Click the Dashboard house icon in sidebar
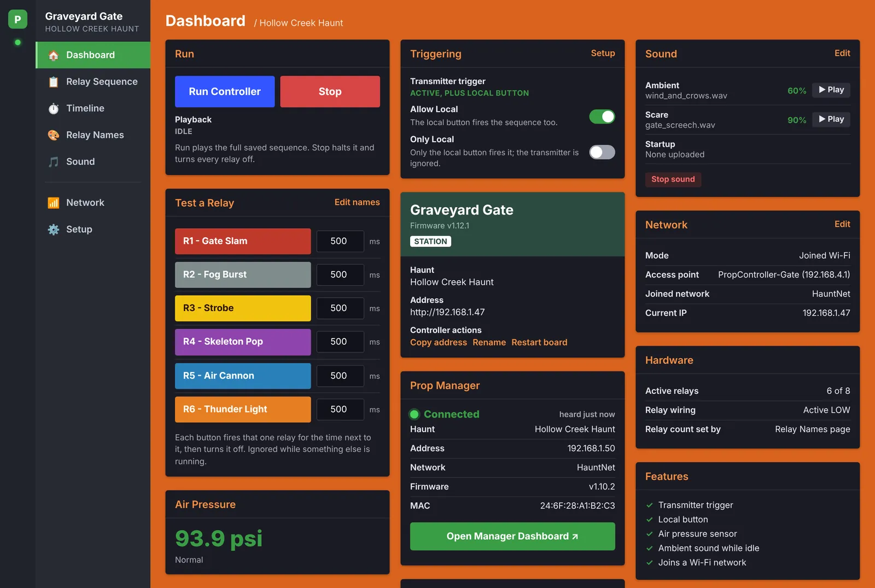This screenshot has height=588, width=875. click(x=53, y=55)
